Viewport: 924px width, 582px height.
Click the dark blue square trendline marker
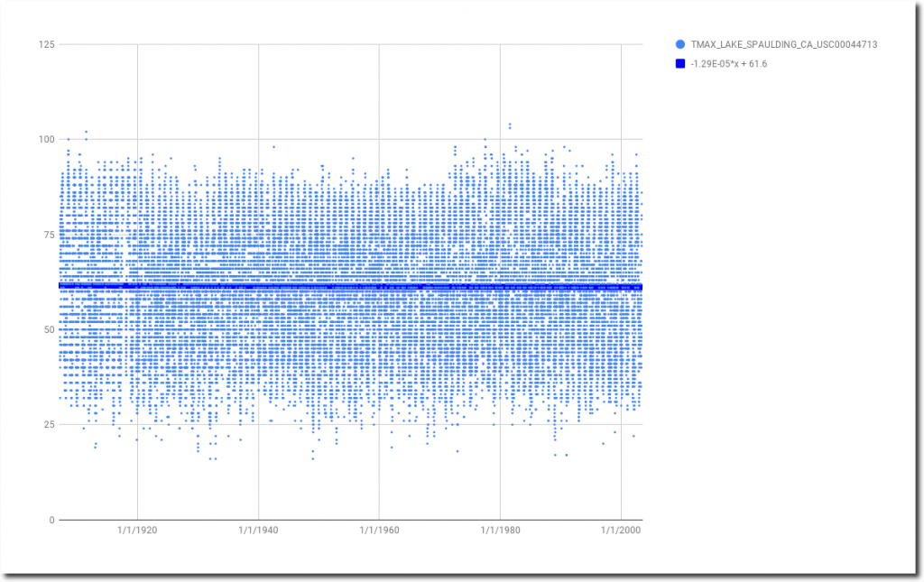click(x=679, y=64)
